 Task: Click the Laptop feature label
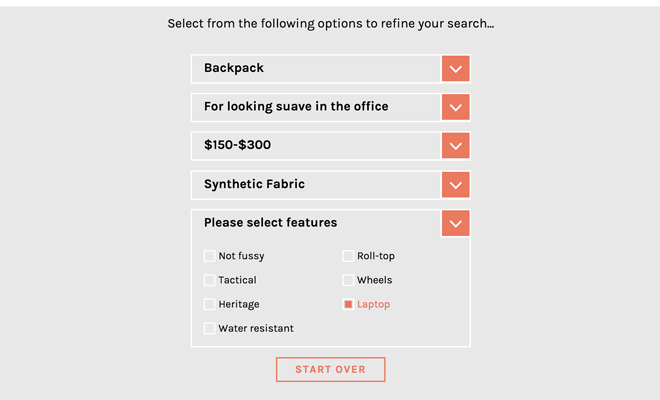click(x=373, y=304)
